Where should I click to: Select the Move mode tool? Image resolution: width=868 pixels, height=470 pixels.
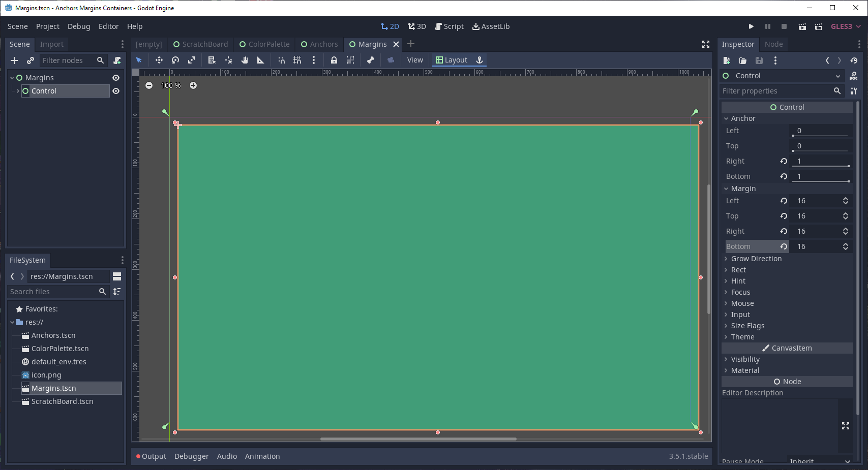(159, 60)
